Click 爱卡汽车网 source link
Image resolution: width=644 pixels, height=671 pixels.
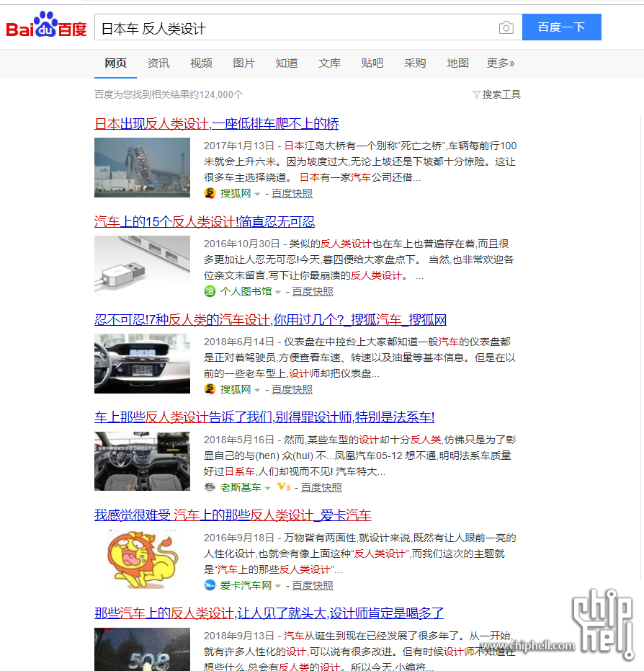pos(246,585)
